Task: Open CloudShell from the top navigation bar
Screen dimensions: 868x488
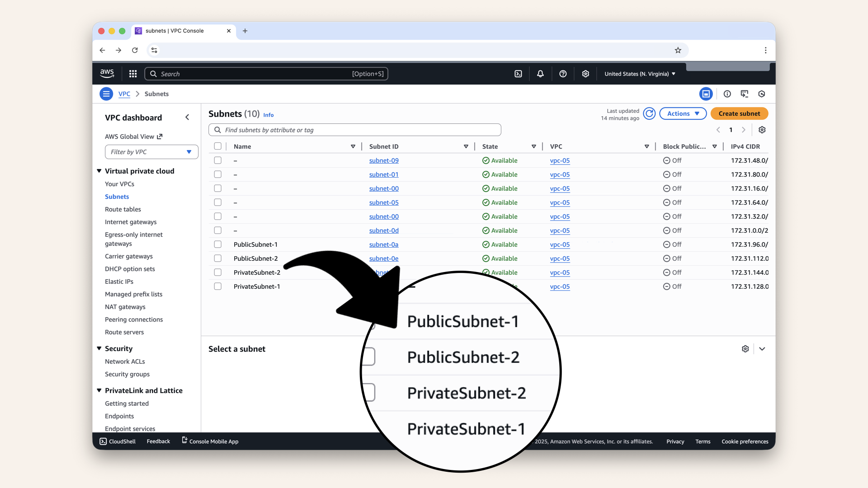Action: [518, 74]
